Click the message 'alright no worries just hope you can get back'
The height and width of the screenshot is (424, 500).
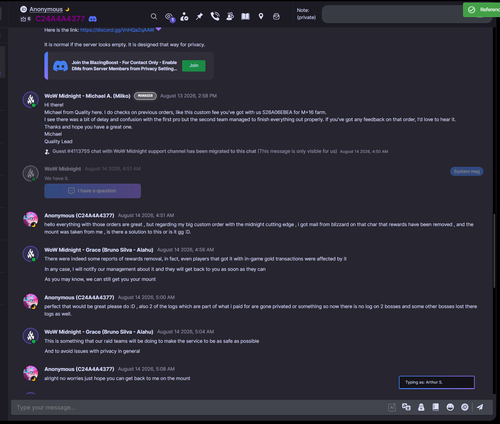(117, 379)
